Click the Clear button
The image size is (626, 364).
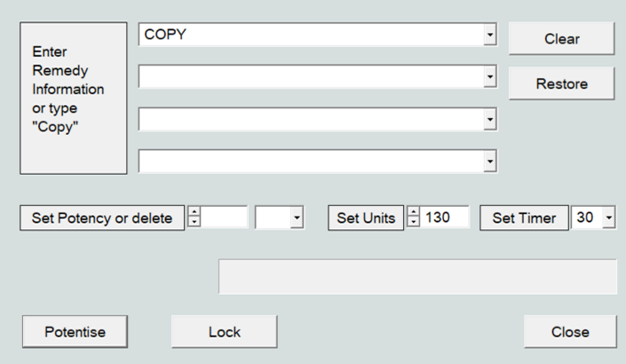coord(561,39)
